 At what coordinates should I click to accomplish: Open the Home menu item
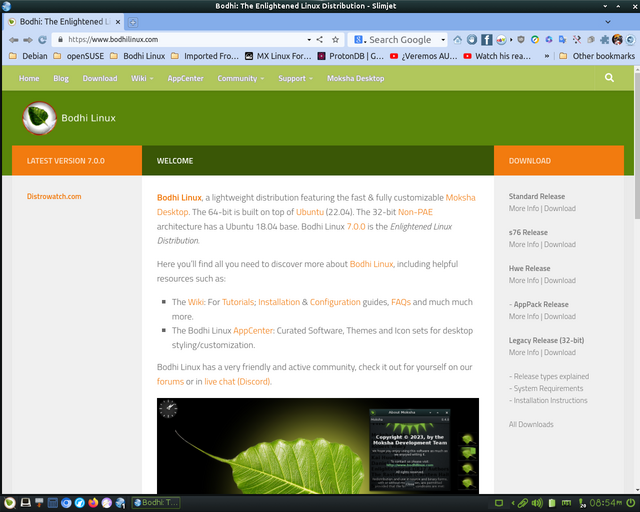coord(29,78)
